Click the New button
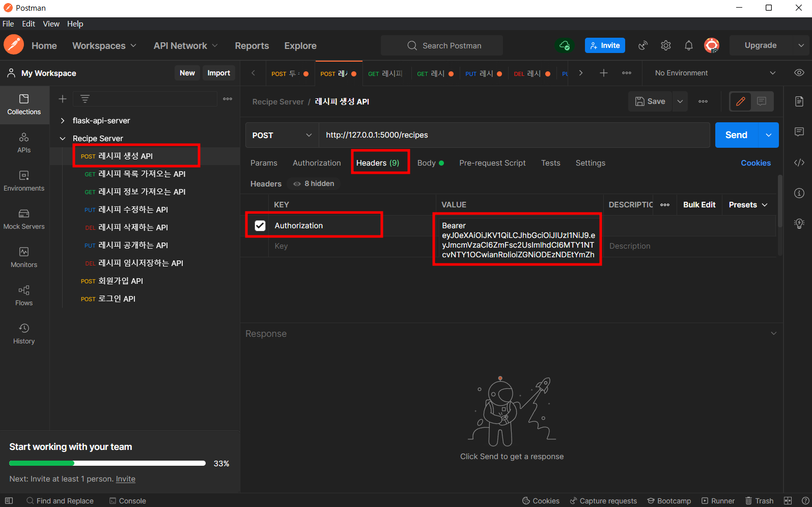The image size is (812, 507). click(x=187, y=73)
